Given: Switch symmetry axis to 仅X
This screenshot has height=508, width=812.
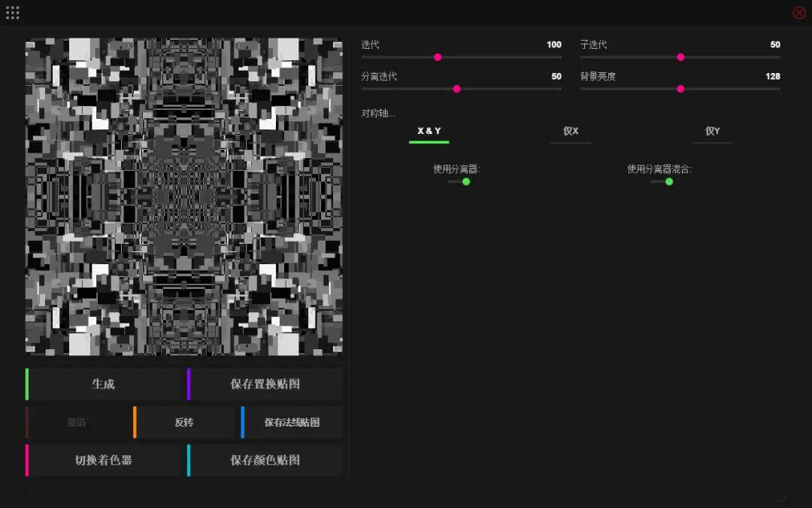Looking at the screenshot, I should coord(571,129).
